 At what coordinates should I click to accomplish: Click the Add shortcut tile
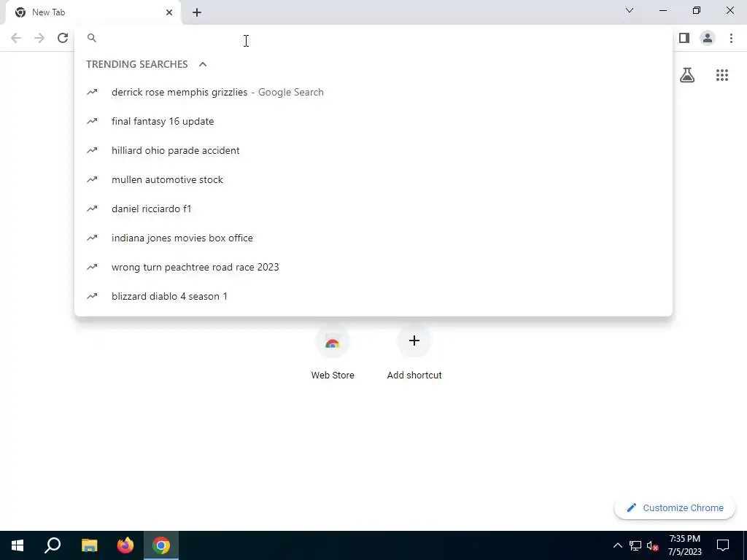[x=414, y=352]
